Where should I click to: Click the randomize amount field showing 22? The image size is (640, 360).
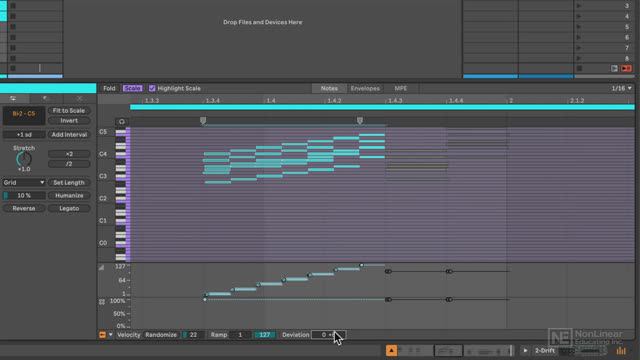point(193,335)
